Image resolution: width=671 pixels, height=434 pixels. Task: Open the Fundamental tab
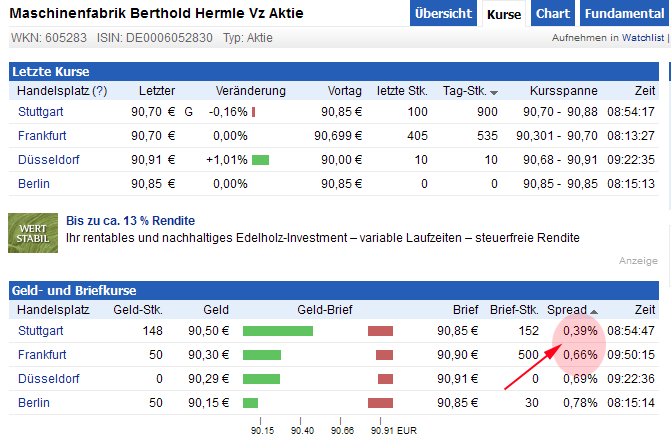click(x=625, y=13)
